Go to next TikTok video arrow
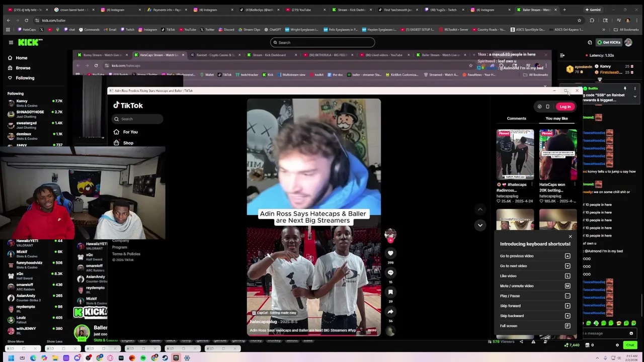The image size is (644, 362). (480, 225)
